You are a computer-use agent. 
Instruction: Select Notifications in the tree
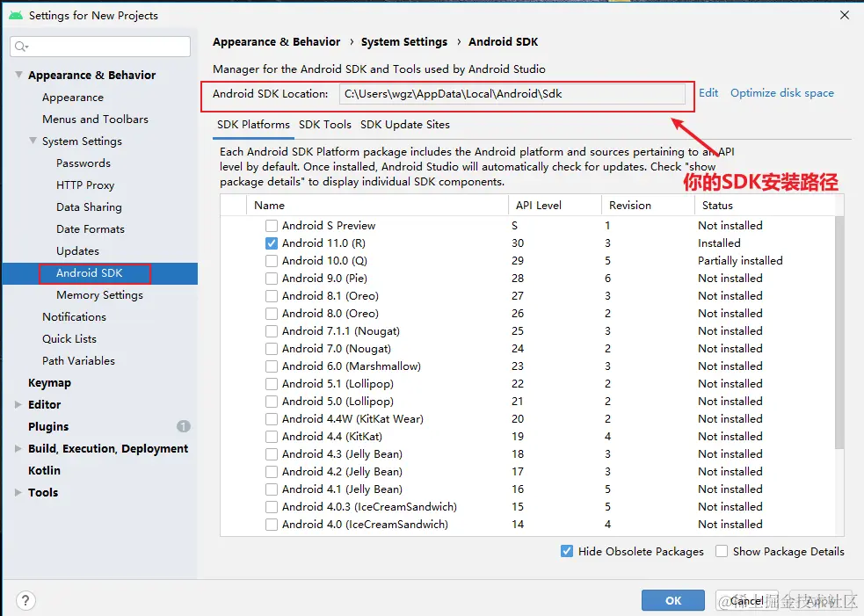[x=74, y=317]
